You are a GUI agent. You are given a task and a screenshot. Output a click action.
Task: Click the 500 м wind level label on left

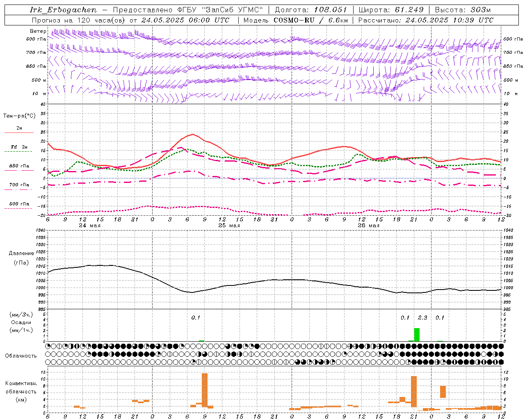pos(39,80)
